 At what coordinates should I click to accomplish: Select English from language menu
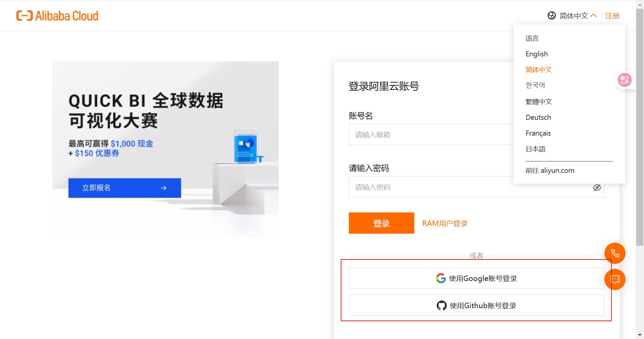(x=536, y=54)
